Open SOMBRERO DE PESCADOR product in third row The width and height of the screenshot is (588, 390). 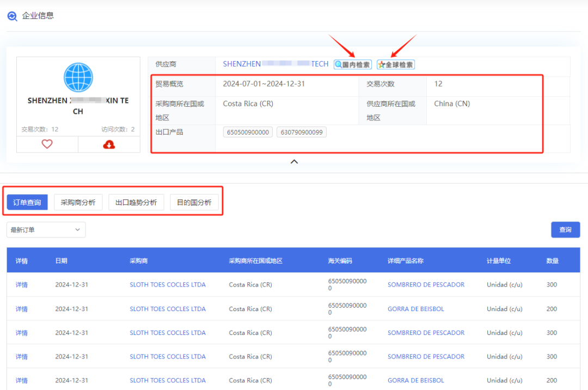[x=426, y=333]
